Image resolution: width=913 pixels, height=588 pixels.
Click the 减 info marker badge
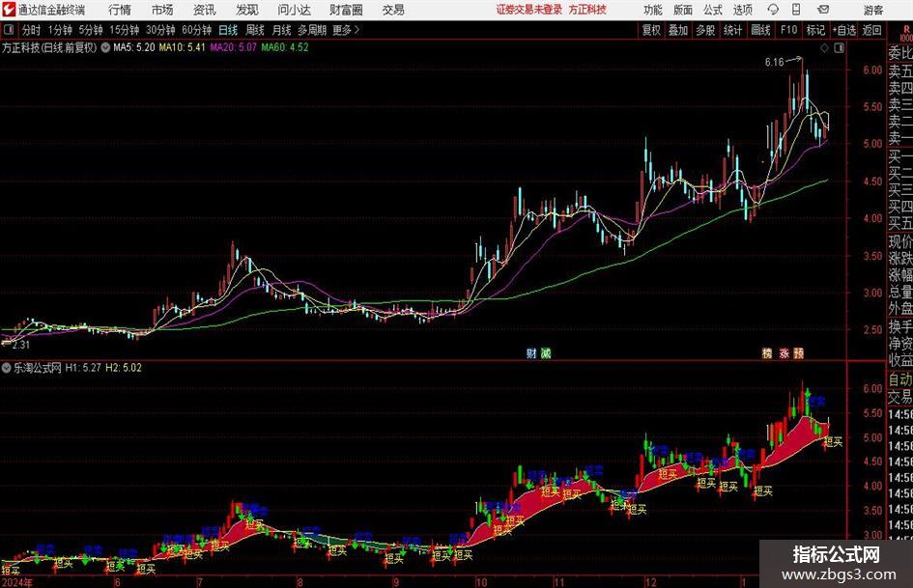tap(546, 353)
